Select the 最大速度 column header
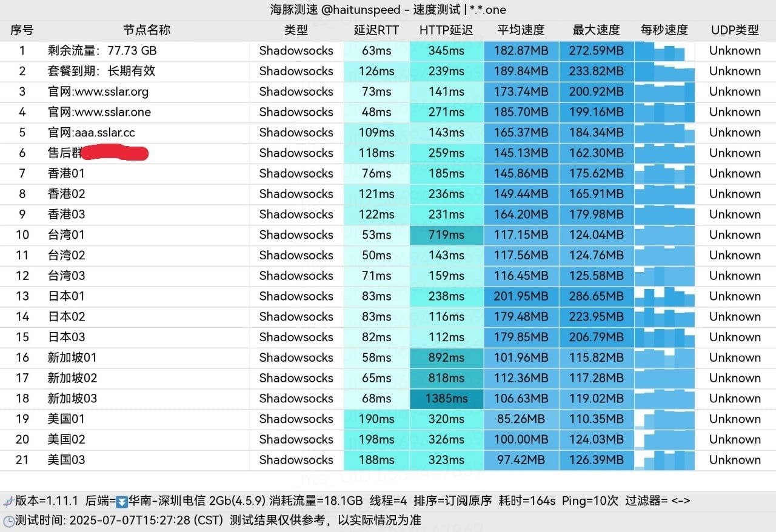The image size is (776, 532). point(596,30)
